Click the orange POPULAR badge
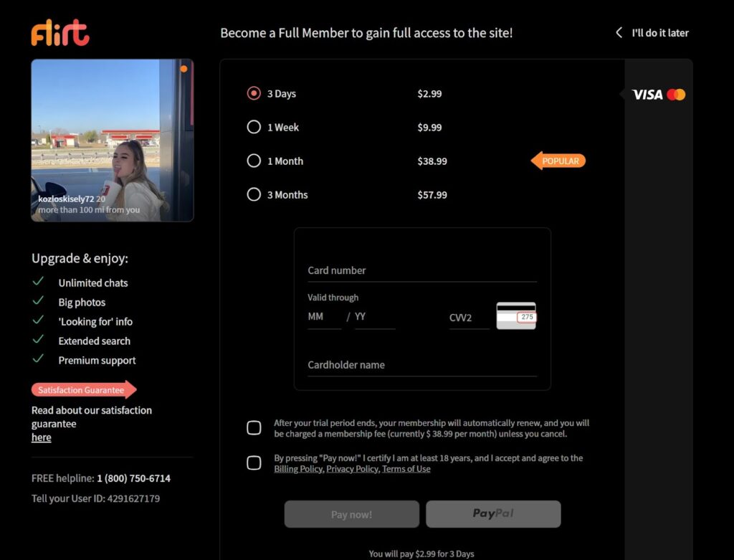This screenshot has width=734, height=560. point(558,161)
